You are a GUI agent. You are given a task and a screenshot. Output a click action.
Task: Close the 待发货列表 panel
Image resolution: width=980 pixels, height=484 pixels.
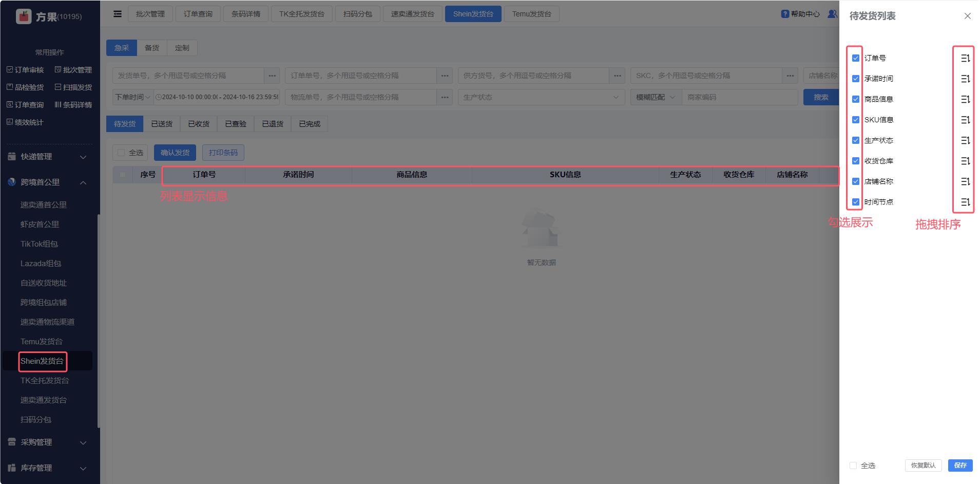[968, 16]
